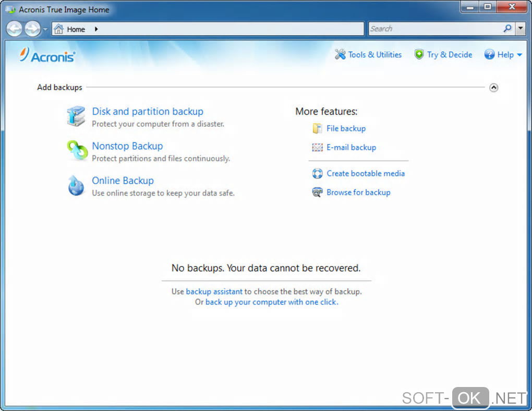Click the Home breadcrumb text
532x411 pixels.
[76, 30]
